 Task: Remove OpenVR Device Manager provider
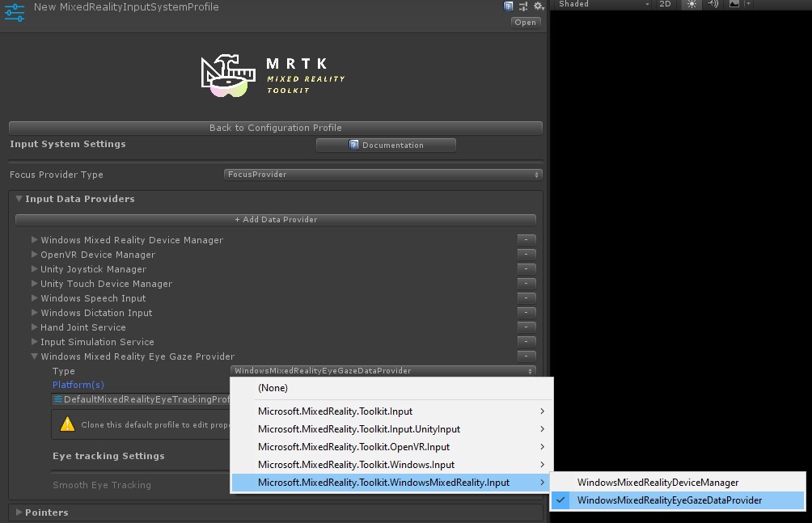pyautogui.click(x=527, y=255)
